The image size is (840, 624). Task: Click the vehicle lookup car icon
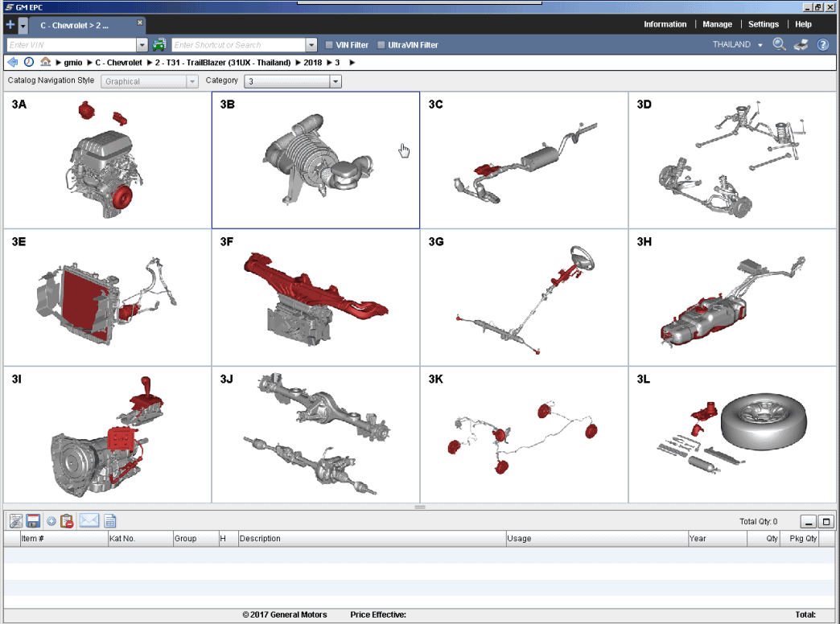click(159, 45)
